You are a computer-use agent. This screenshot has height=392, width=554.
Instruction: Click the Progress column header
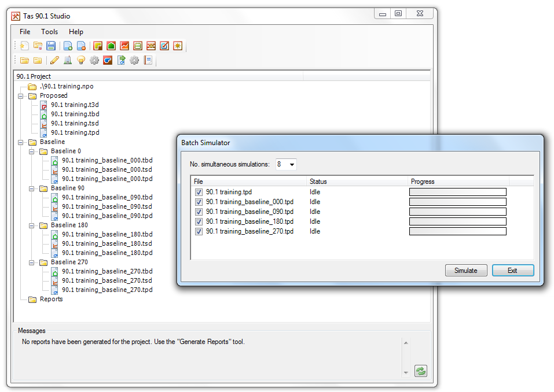coord(458,182)
